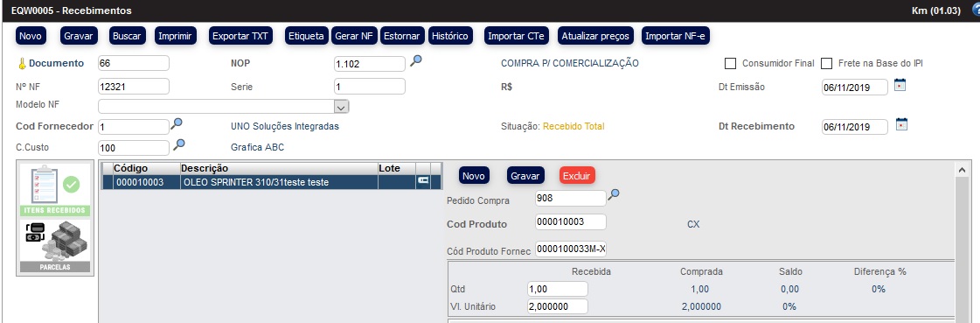The image size is (980, 323).
Task: Click Dt Emissão date field
Action: (x=855, y=87)
